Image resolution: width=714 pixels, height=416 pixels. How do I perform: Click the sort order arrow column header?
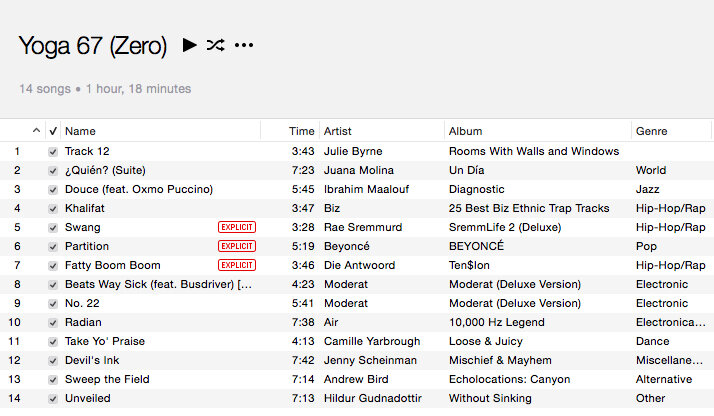click(36, 131)
